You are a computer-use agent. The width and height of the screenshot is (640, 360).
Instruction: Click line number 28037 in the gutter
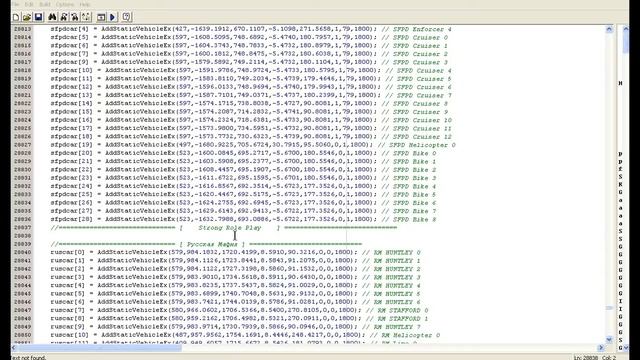[x=22, y=228]
